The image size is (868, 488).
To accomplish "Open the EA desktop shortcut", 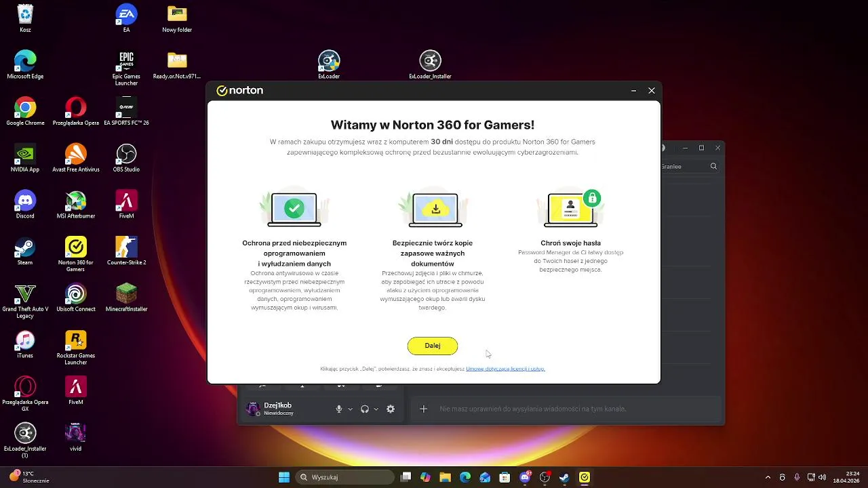I will point(126,18).
